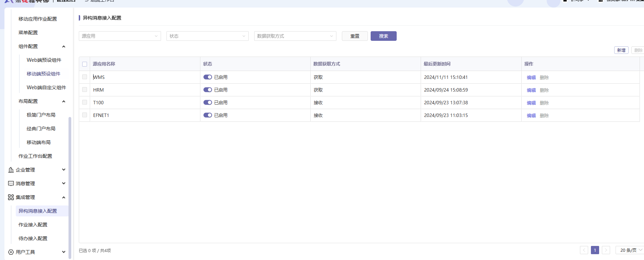Go to next page arrow
The height and width of the screenshot is (260, 644).
606,250
